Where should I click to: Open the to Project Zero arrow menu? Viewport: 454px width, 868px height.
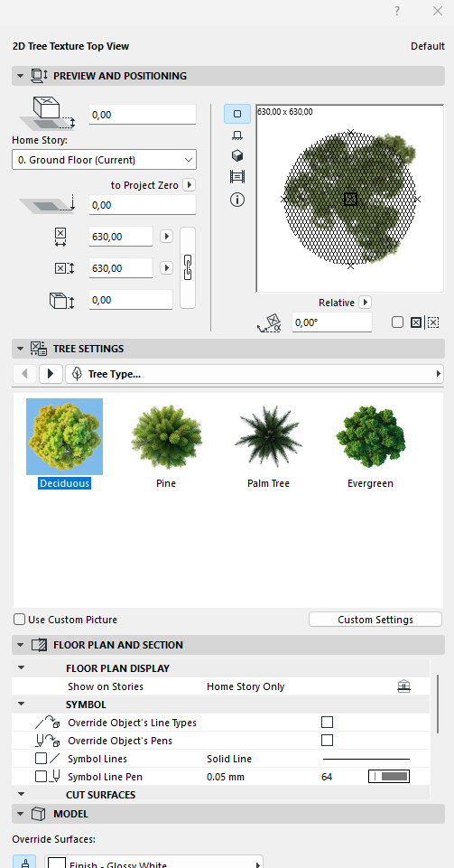tap(188, 185)
